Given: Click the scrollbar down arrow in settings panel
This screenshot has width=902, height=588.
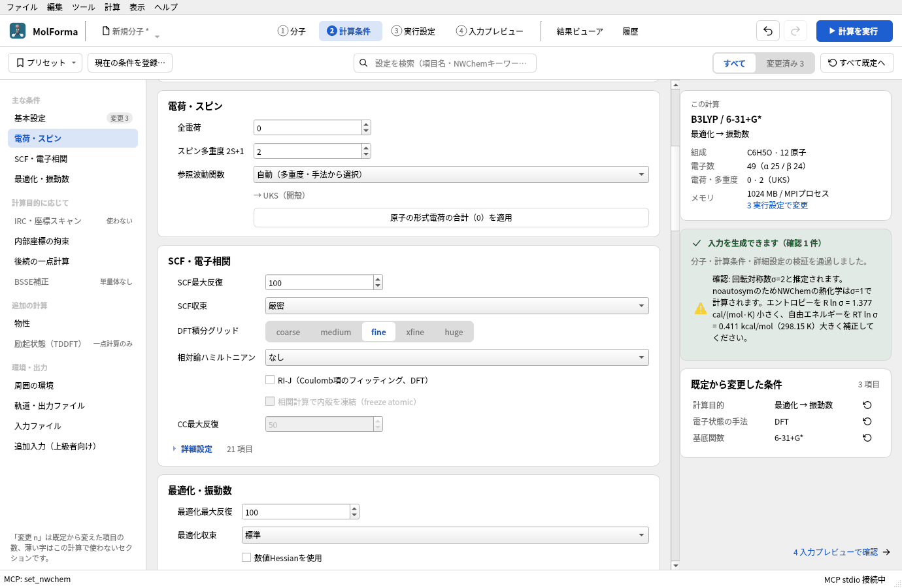Looking at the screenshot, I should 676,566.
